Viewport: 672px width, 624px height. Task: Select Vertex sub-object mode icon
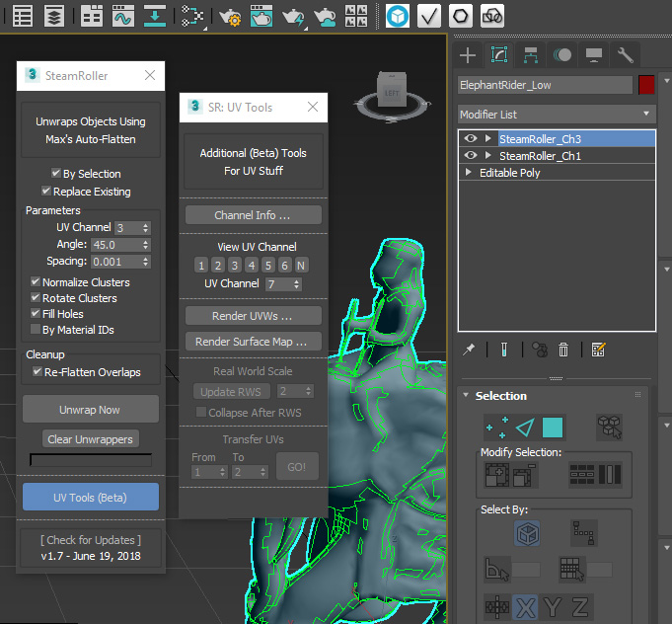tap(497, 428)
